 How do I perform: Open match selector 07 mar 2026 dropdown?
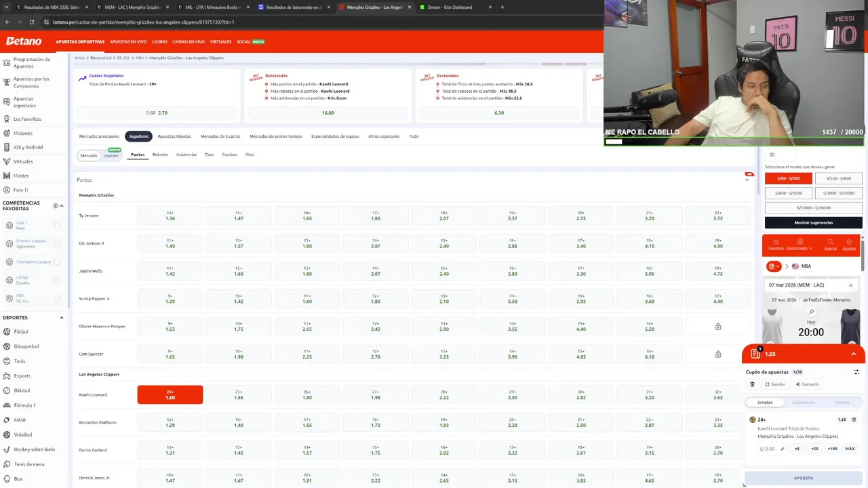tap(810, 285)
